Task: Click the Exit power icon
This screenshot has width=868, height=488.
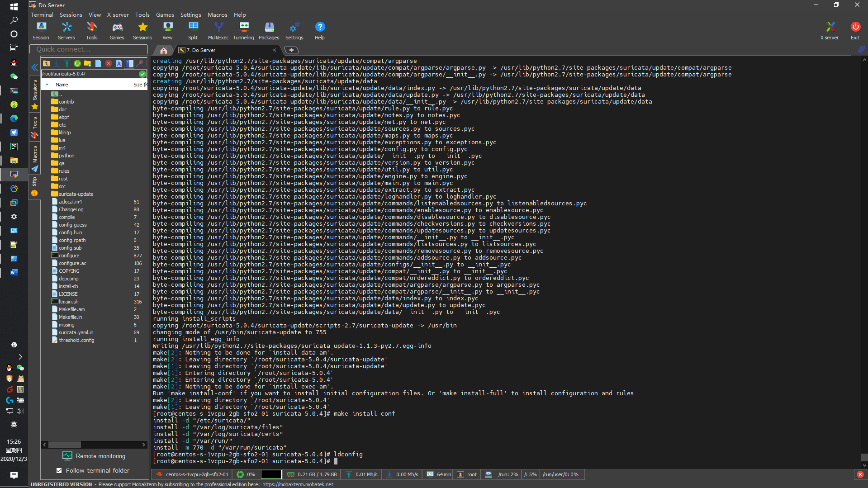Action: pos(855,31)
